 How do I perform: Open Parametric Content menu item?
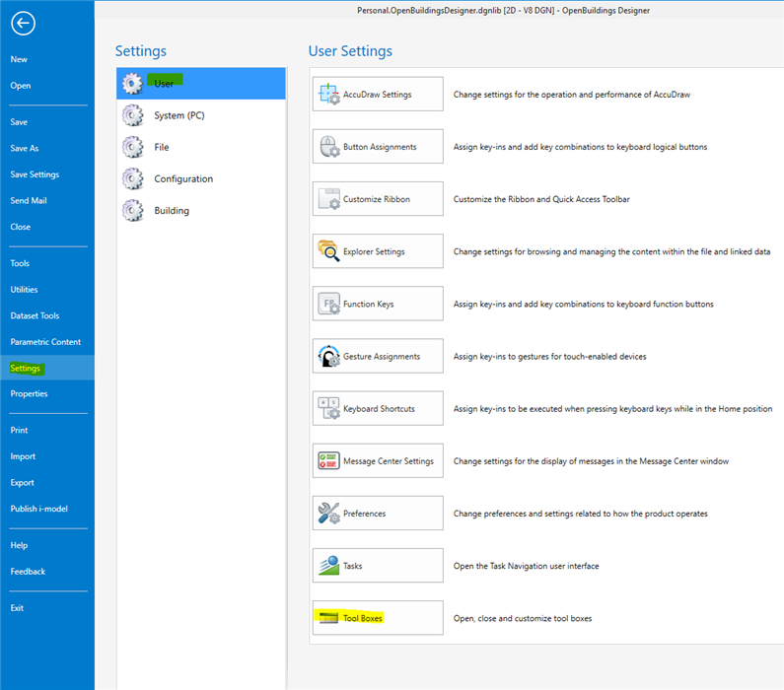coord(47,342)
